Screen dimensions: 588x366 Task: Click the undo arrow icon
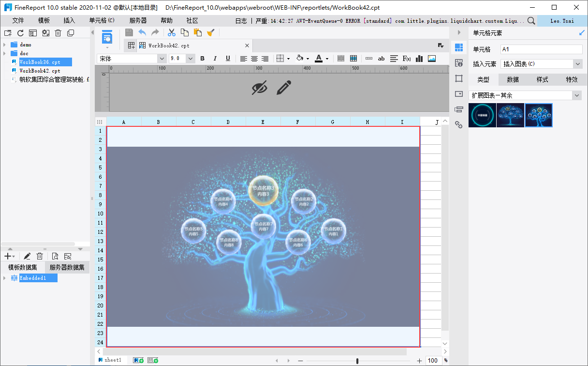142,32
